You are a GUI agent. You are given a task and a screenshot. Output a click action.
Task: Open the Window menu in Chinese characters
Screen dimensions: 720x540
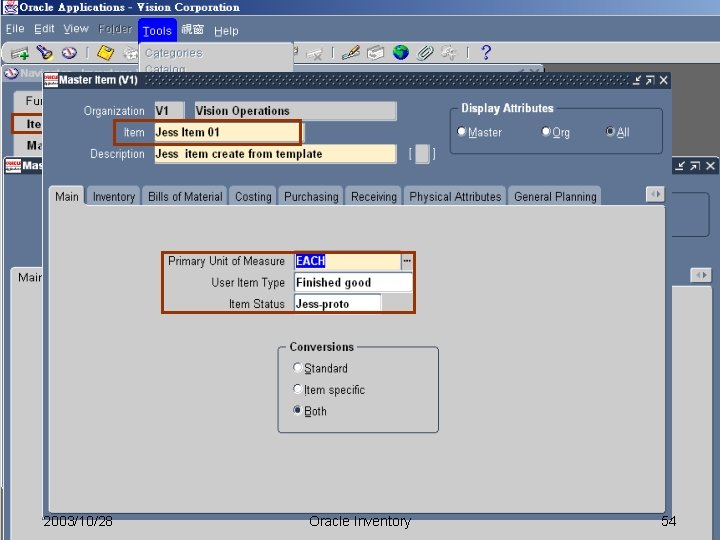[192, 30]
